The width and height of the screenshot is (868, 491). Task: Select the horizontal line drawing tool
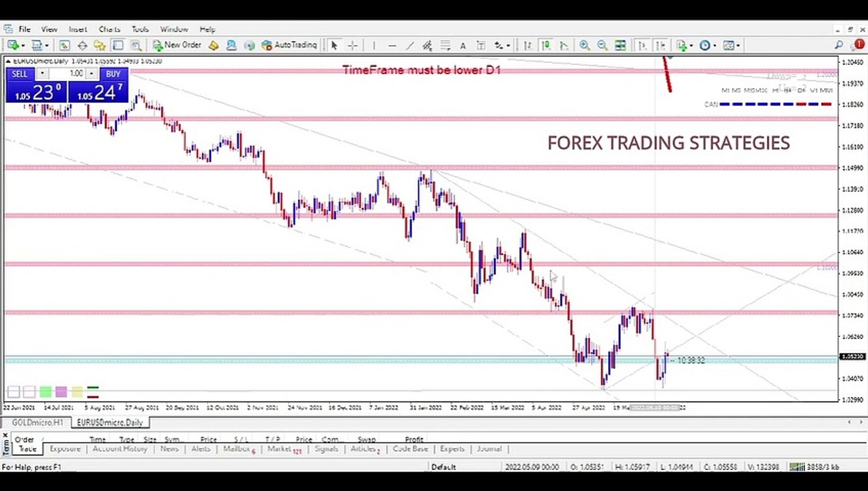pyautogui.click(x=392, y=45)
